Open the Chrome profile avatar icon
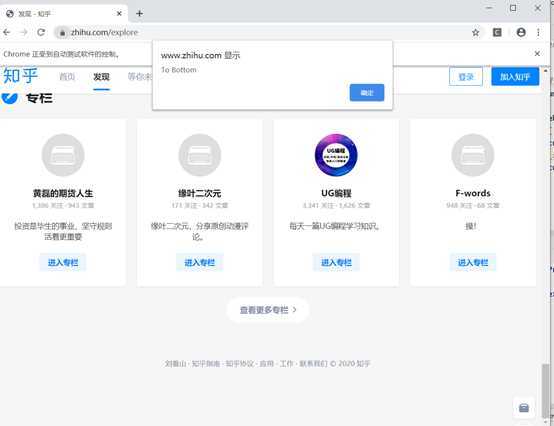 pos(521,32)
